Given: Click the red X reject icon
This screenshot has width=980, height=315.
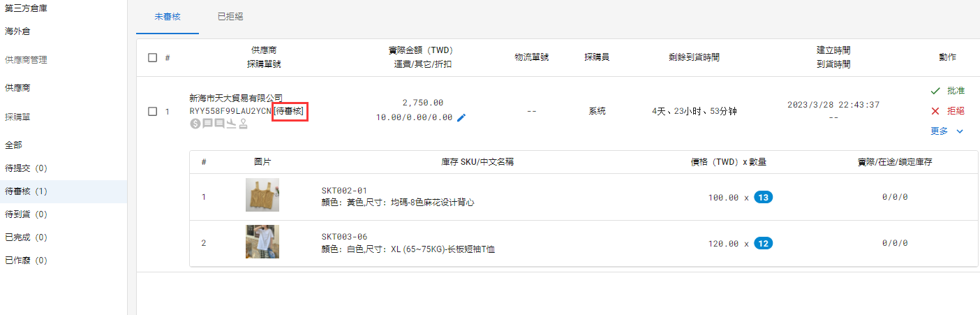Looking at the screenshot, I should click(x=935, y=111).
